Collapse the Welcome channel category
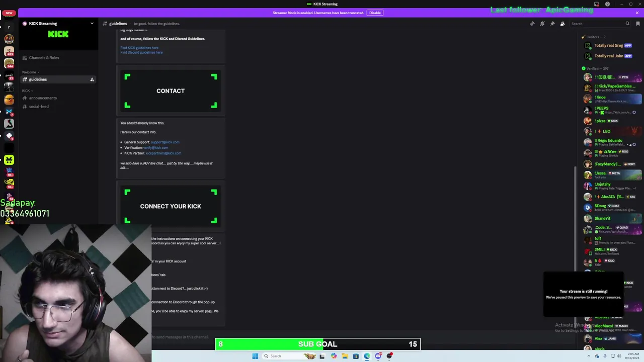The image size is (644, 362). coord(30,72)
